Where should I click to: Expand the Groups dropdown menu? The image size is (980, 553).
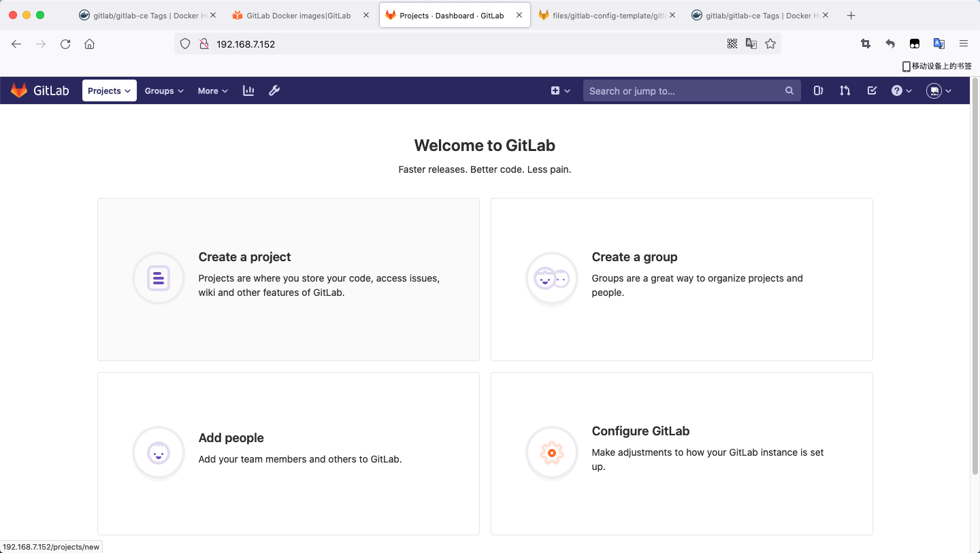pos(164,90)
